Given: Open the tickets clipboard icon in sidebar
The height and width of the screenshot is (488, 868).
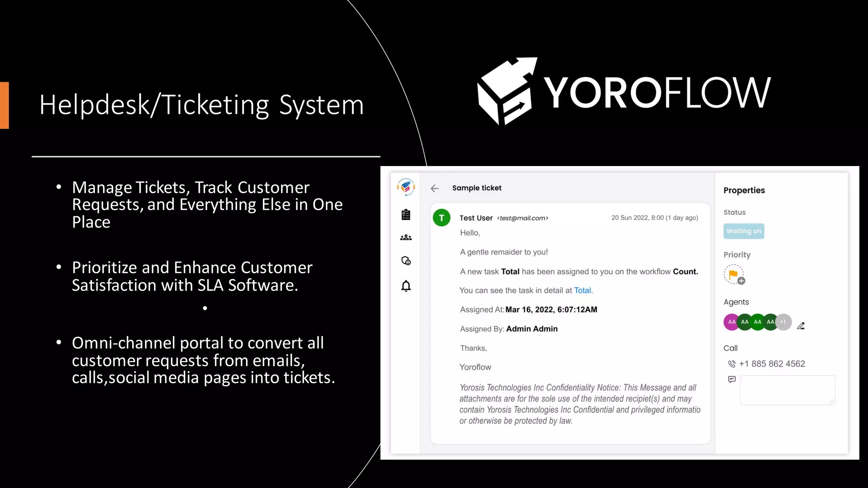Looking at the screenshot, I should [406, 215].
